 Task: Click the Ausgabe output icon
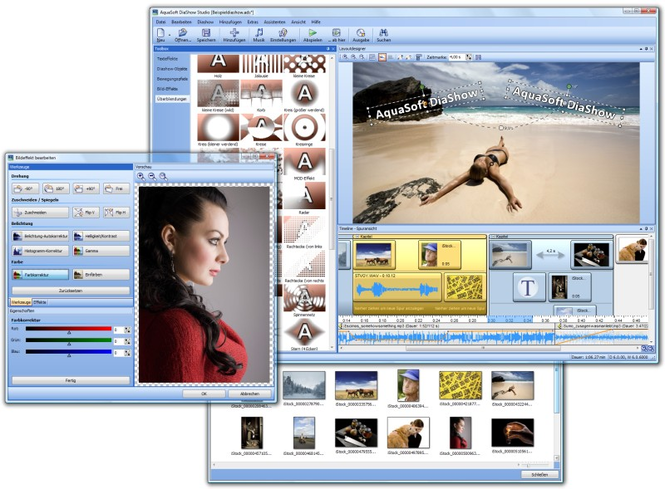(360, 33)
